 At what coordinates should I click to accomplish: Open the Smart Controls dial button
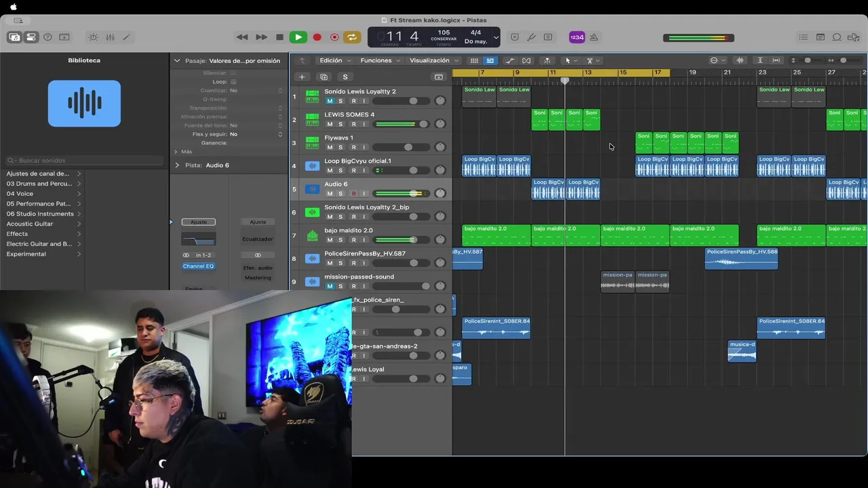pyautogui.click(x=94, y=37)
